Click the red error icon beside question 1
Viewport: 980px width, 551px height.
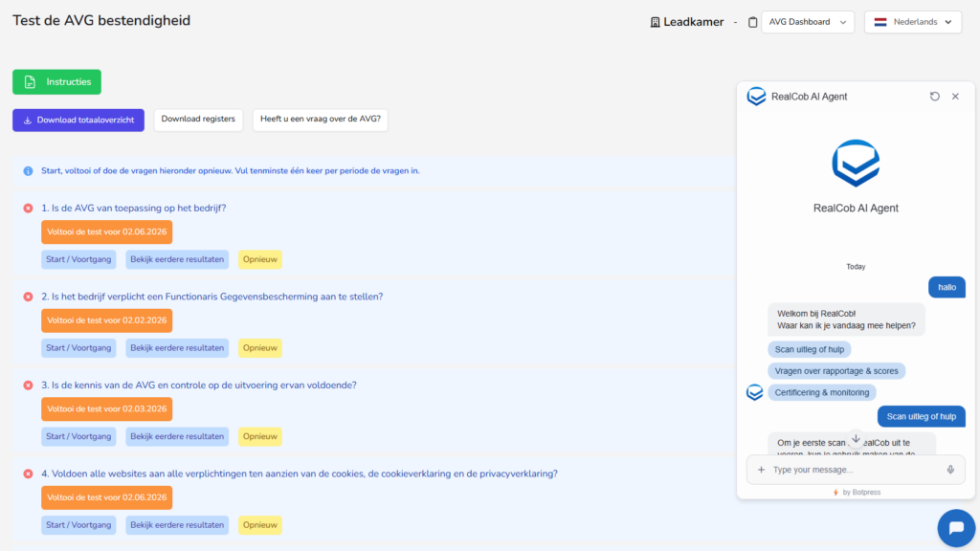28,209
